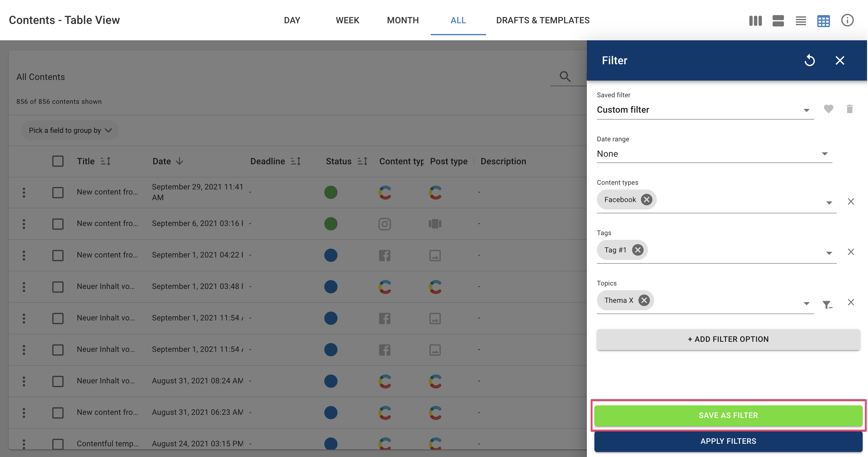The image size is (868, 457).
Task: Open Pick a field to group by
Action: [x=70, y=130]
